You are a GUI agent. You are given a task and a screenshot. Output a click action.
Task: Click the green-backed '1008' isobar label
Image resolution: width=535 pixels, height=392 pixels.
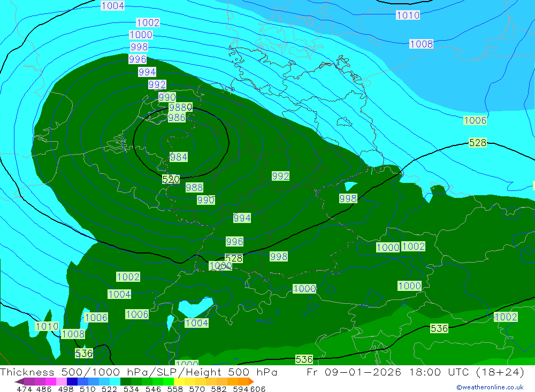pyautogui.click(x=73, y=334)
